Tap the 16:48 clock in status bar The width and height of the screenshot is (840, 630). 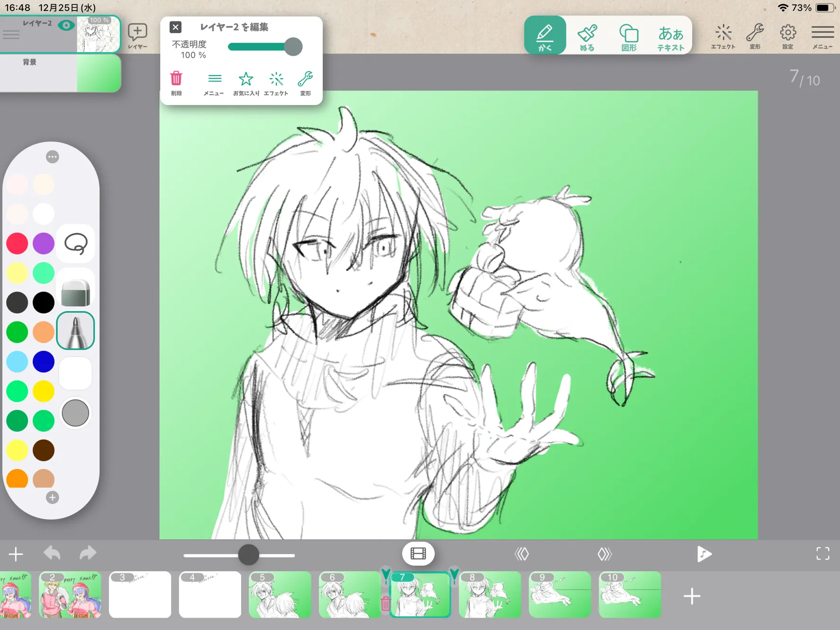(18, 8)
